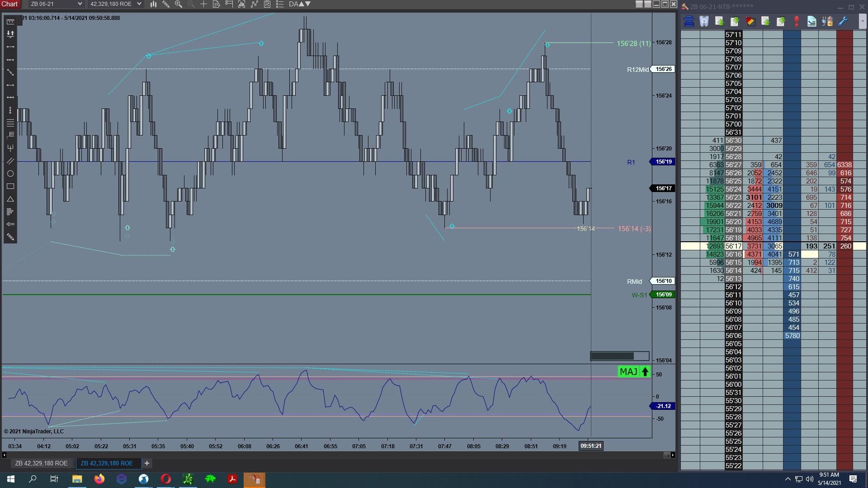
Task: Switch to the first ZB 42,329,180 ROE tab
Action: (x=41, y=464)
